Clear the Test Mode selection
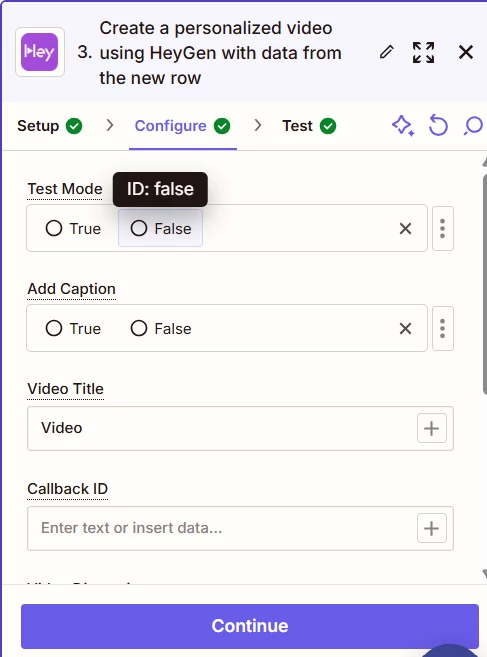Image resolution: width=487 pixels, height=657 pixels. [x=405, y=228]
